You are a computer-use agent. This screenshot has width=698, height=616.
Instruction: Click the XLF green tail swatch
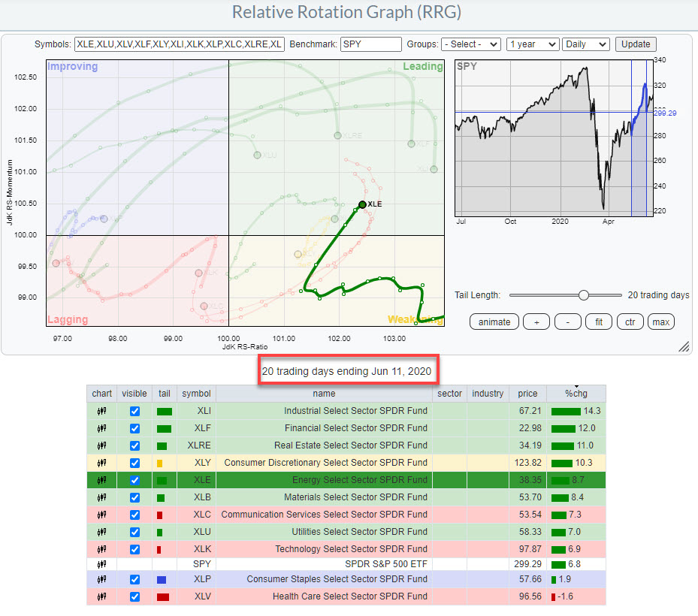click(164, 428)
